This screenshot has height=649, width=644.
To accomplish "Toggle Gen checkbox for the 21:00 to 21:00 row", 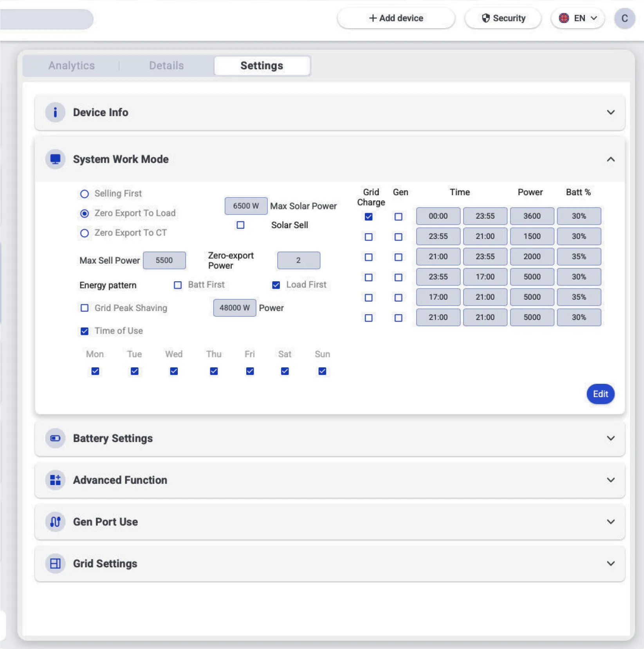I will [x=398, y=318].
